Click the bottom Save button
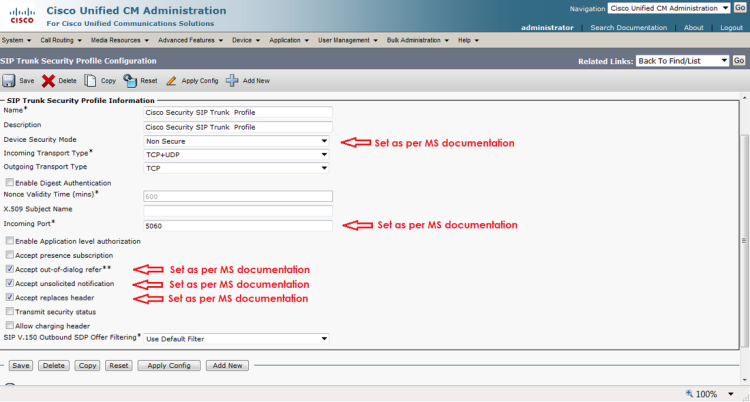750x402 pixels. click(21, 365)
